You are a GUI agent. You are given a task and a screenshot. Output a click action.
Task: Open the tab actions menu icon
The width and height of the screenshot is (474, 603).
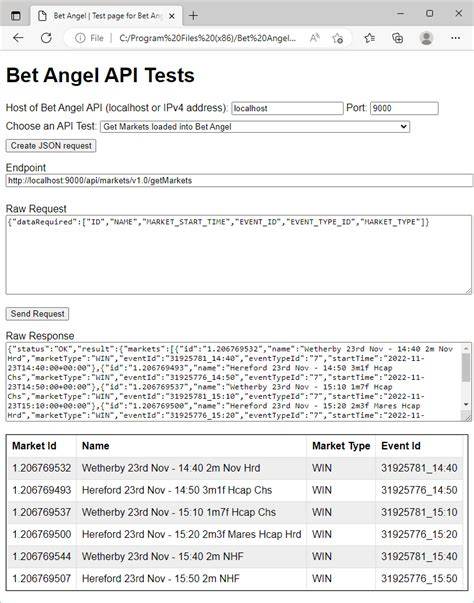[16, 16]
